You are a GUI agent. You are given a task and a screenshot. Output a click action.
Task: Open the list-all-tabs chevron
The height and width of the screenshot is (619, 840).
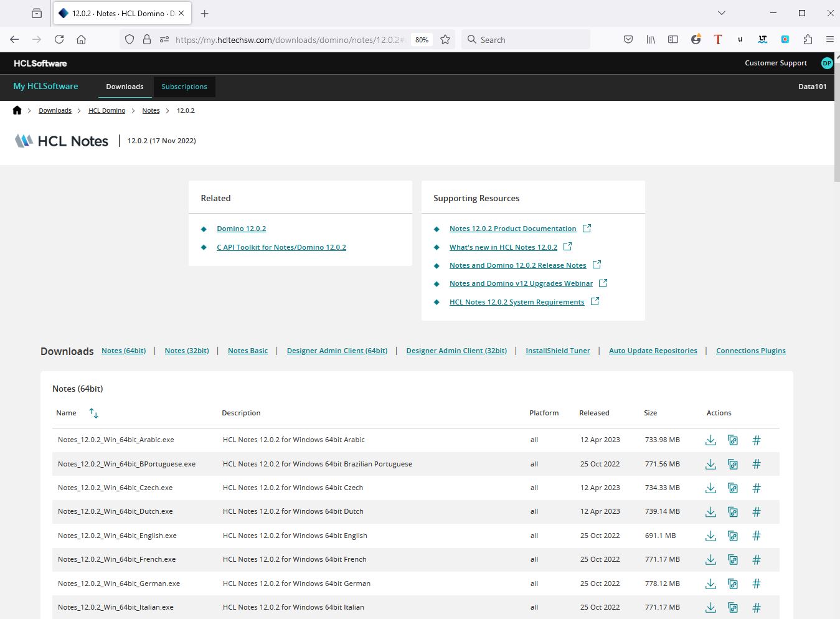click(721, 13)
